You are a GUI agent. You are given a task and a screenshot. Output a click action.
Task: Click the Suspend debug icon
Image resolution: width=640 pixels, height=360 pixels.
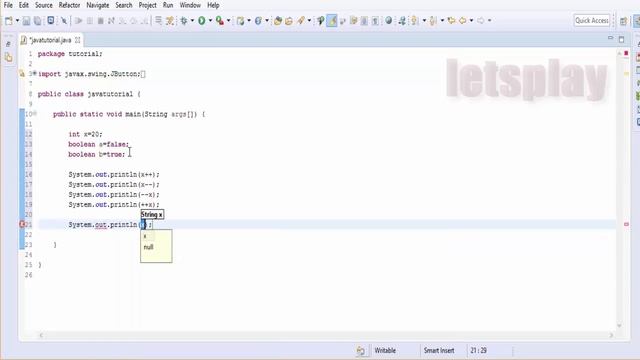pos(90,21)
